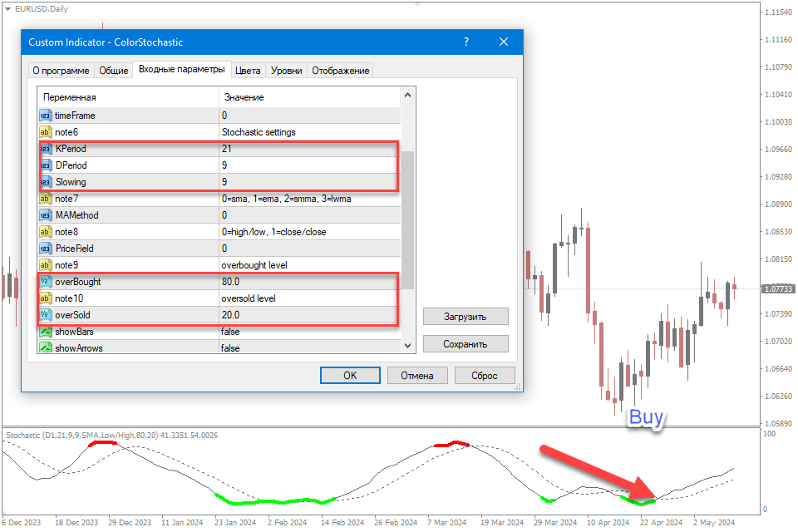
Task: Click the note6 string type icon
Action: pos(45,132)
